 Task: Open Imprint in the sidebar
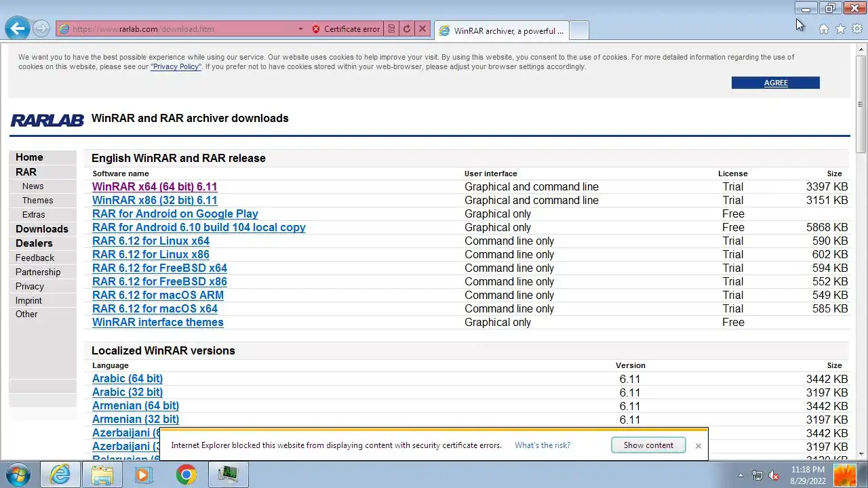[x=28, y=300]
